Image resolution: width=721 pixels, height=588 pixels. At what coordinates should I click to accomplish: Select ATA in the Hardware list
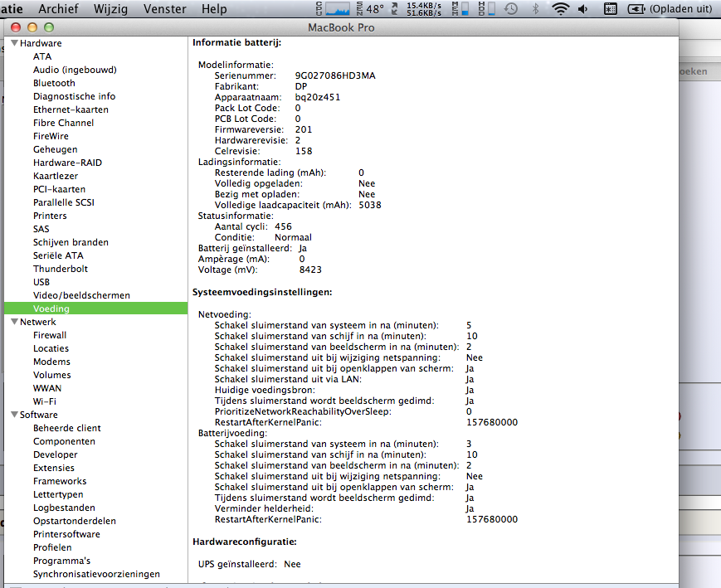click(x=42, y=56)
